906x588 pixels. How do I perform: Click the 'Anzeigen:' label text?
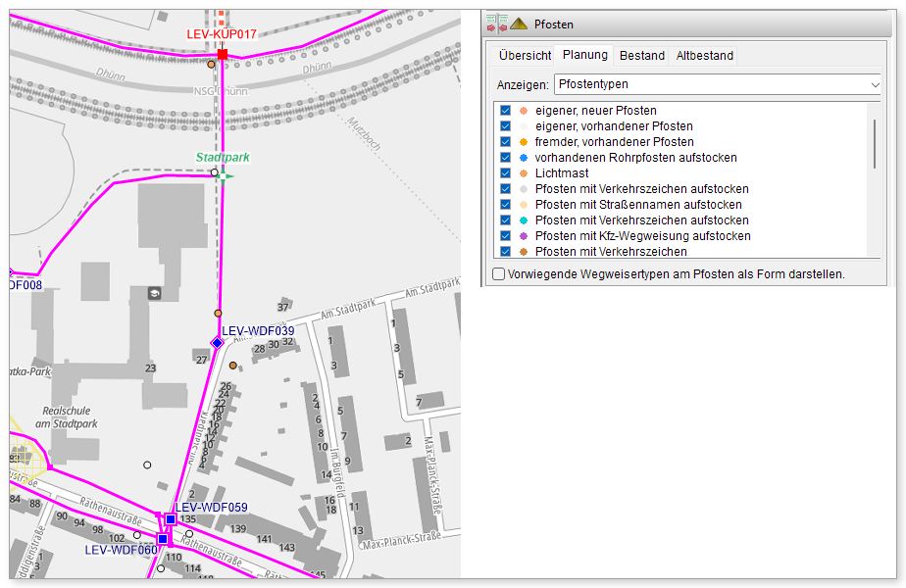pos(523,85)
